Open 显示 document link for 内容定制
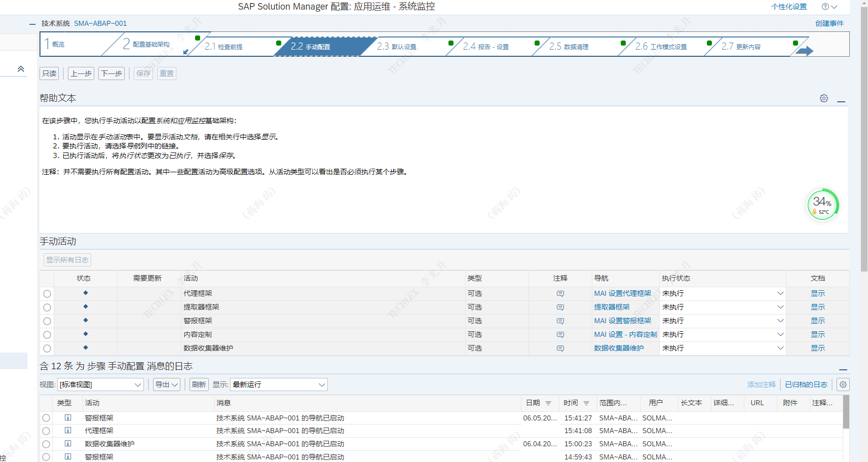868x462 pixels. pyautogui.click(x=818, y=335)
